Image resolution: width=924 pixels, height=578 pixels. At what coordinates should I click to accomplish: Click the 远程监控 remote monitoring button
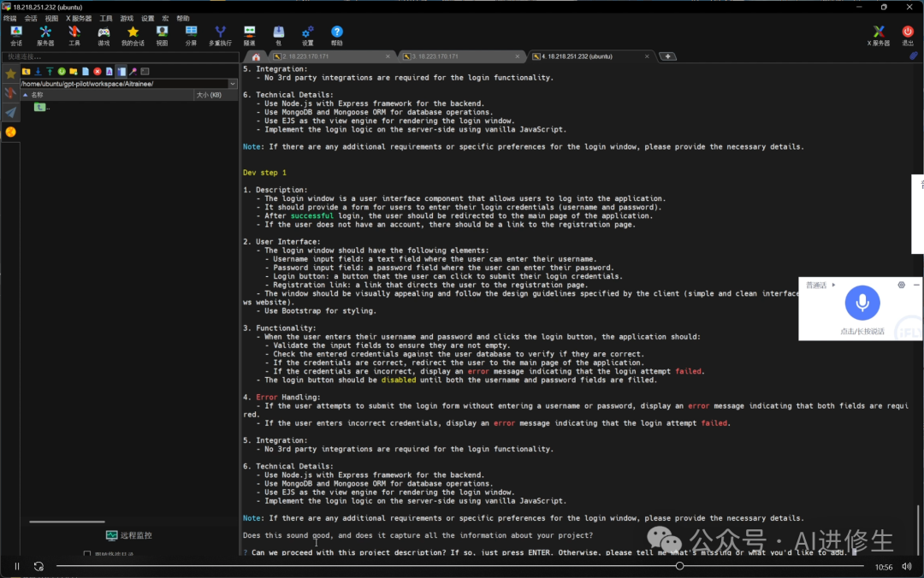click(x=129, y=535)
